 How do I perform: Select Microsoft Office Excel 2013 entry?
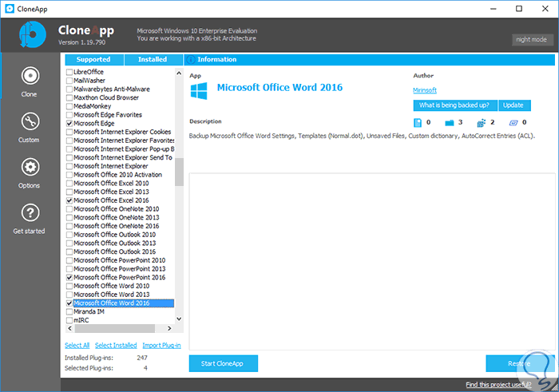point(111,192)
